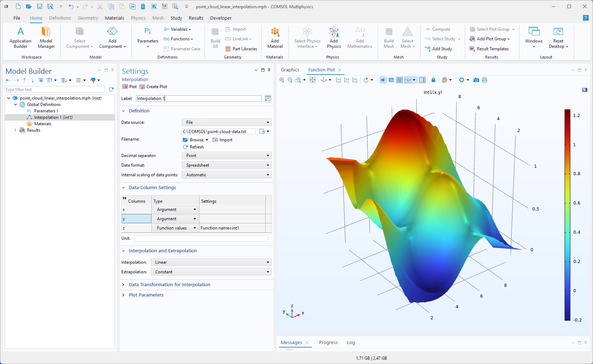Open the Model Manager
593x364 pixels.
coord(46,38)
